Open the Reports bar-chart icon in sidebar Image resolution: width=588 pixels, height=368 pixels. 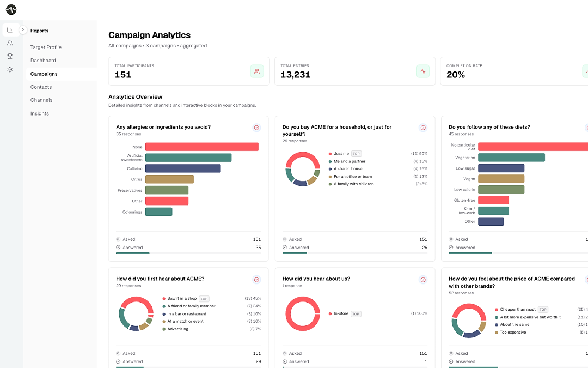(x=10, y=30)
